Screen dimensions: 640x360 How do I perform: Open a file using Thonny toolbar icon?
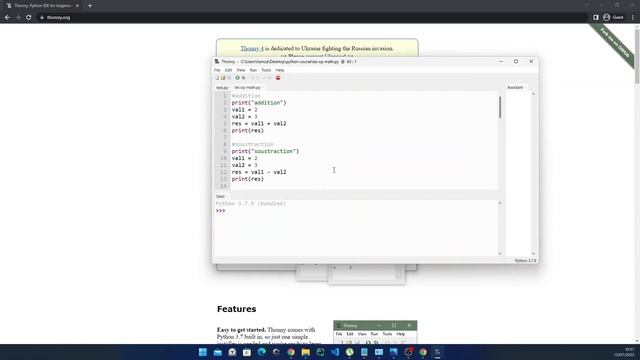pos(223,78)
